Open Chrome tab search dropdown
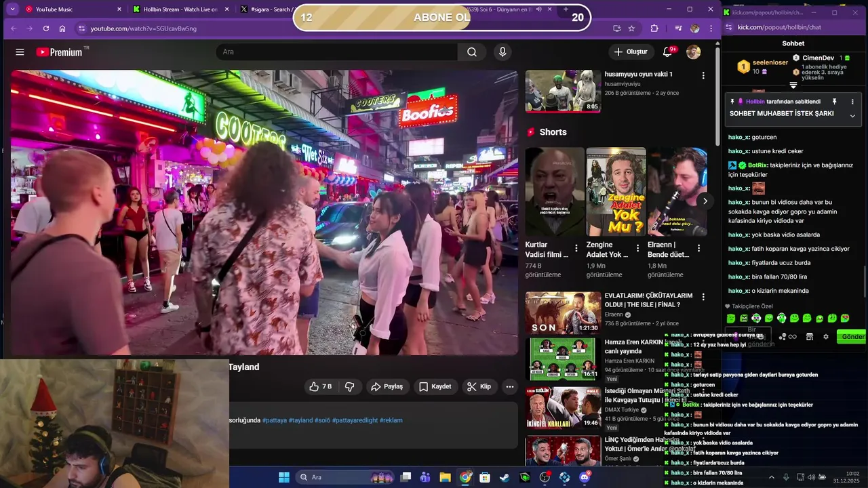868x488 pixels. (x=12, y=9)
